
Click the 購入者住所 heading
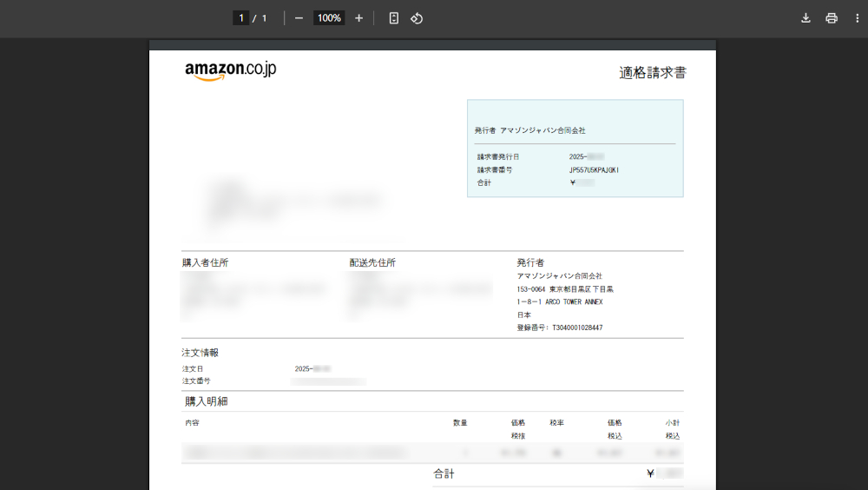[206, 262]
